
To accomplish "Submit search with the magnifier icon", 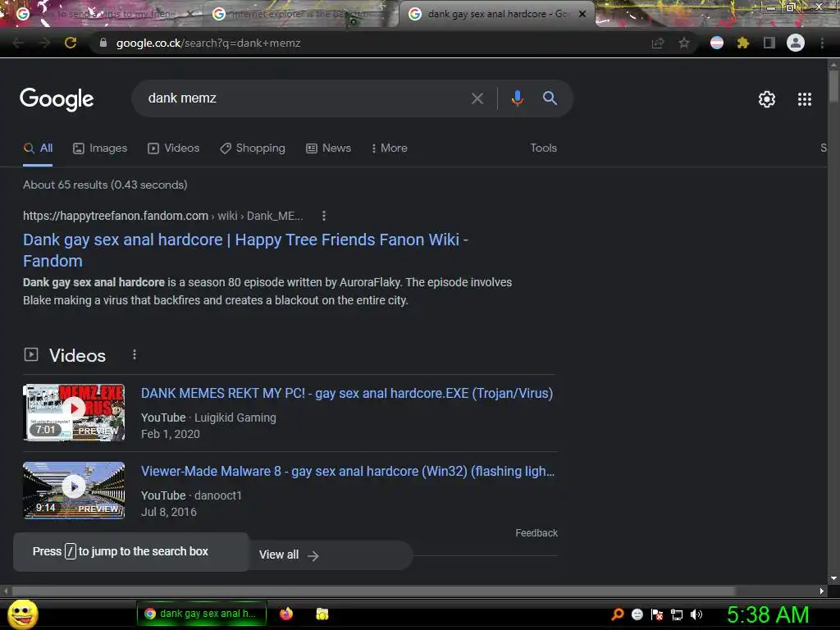I will 550,98.
